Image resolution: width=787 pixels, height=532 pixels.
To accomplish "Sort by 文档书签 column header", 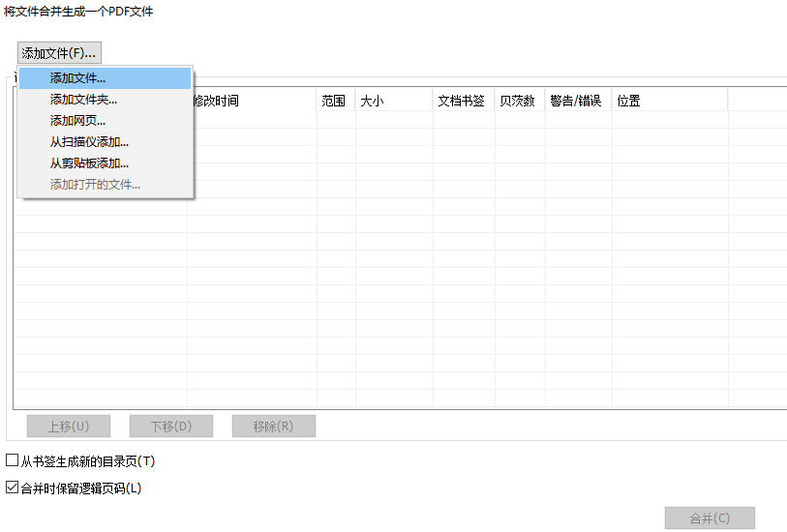I will click(464, 101).
